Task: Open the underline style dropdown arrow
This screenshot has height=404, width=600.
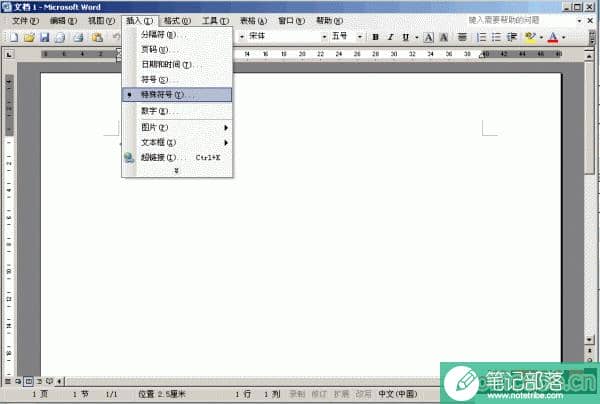Action: [416, 37]
